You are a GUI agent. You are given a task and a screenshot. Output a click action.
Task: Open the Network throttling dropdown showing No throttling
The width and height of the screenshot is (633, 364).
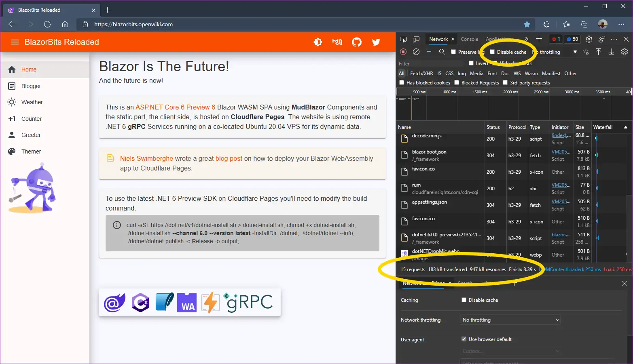tap(510, 320)
